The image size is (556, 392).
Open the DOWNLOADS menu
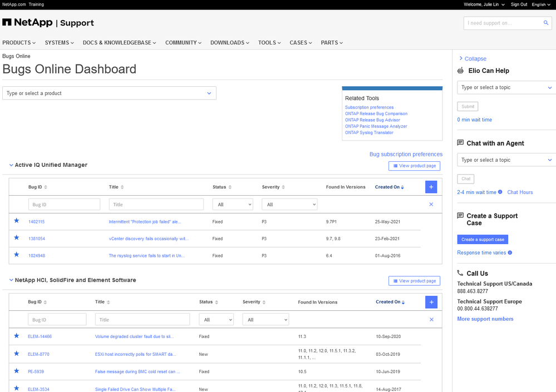229,43
